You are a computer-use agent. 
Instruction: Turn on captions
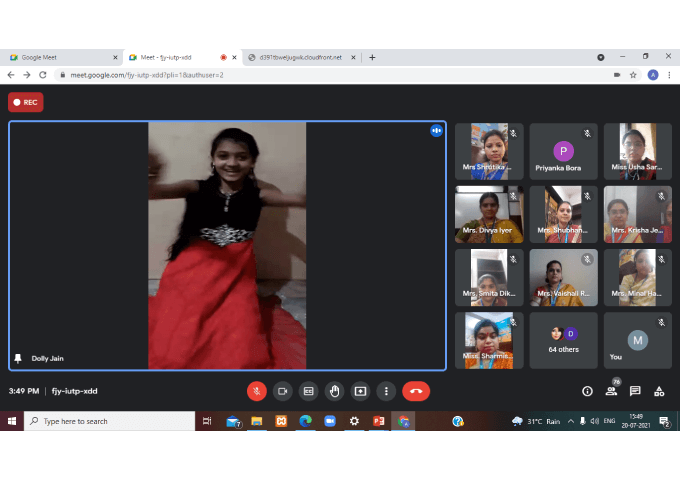(x=308, y=391)
